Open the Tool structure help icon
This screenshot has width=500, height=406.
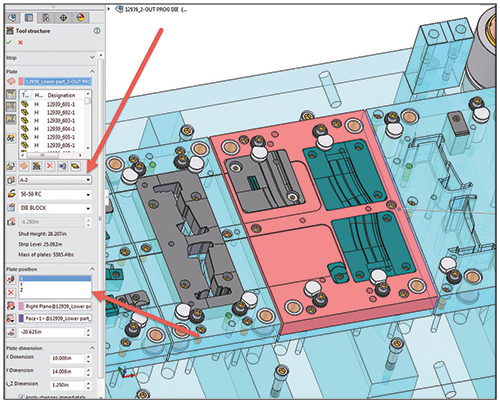point(97,31)
